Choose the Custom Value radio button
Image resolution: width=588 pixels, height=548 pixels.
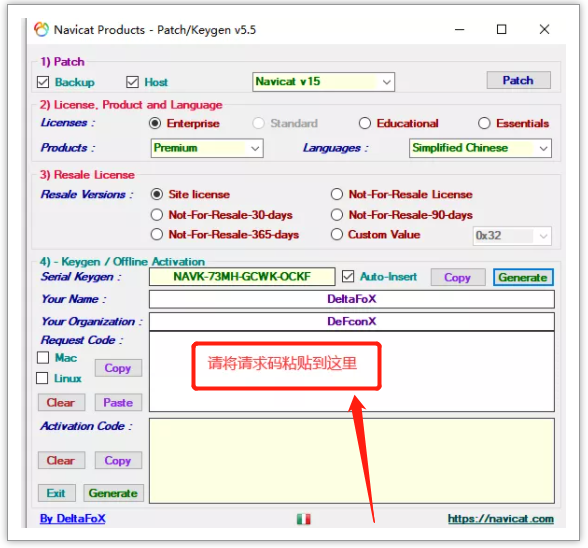337,234
